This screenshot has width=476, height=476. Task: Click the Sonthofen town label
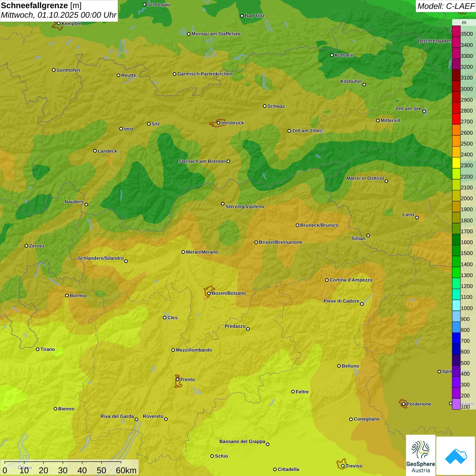(x=68, y=70)
